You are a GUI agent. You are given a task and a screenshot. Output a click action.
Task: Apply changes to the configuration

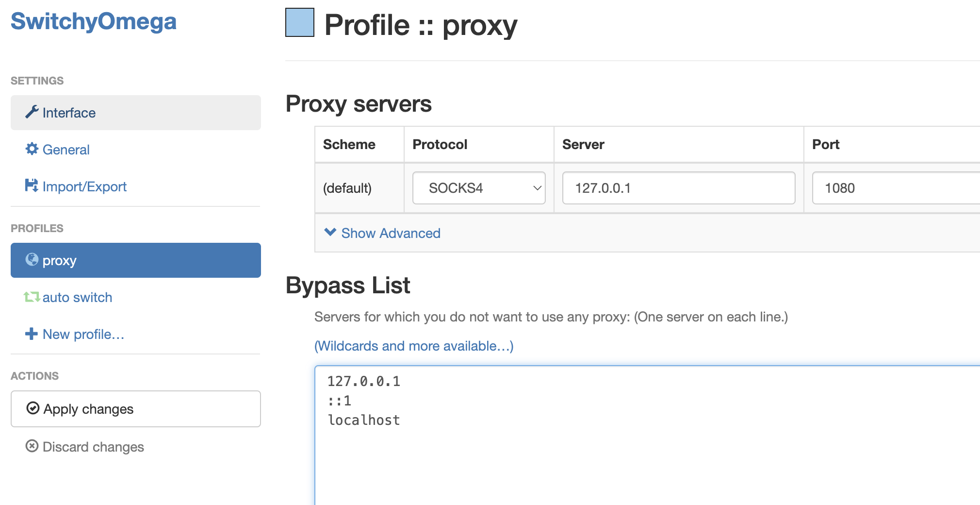[x=136, y=409]
